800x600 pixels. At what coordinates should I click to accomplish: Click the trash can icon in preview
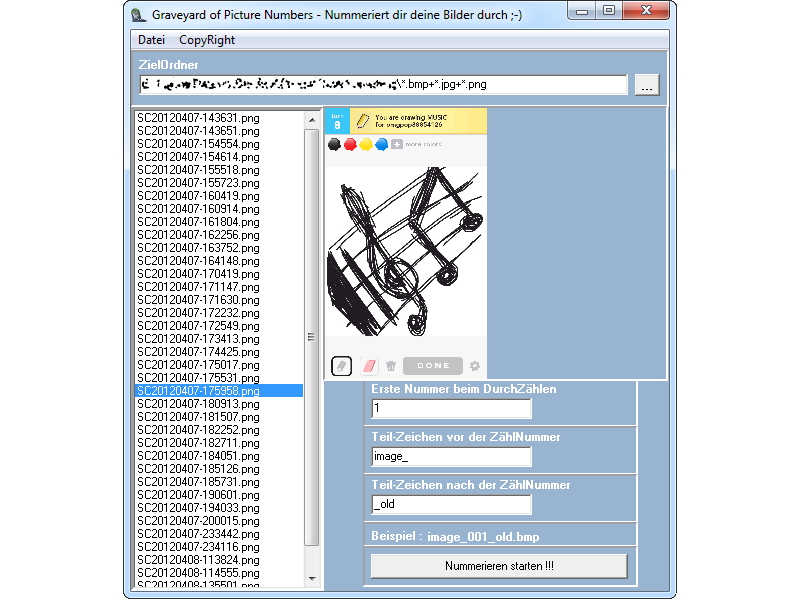[x=391, y=366]
